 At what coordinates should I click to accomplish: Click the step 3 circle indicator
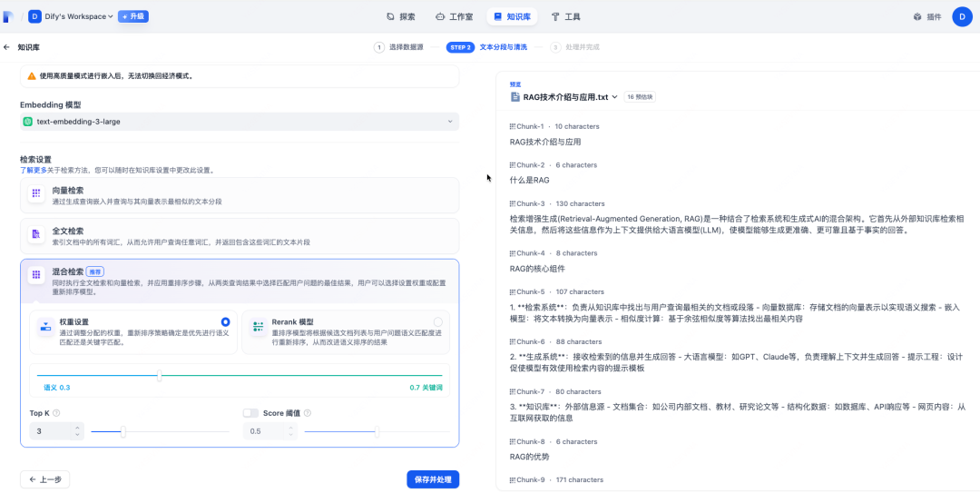(x=555, y=47)
